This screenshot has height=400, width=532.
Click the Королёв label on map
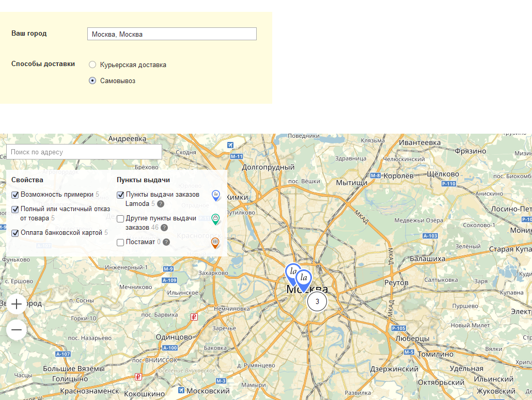(398, 175)
